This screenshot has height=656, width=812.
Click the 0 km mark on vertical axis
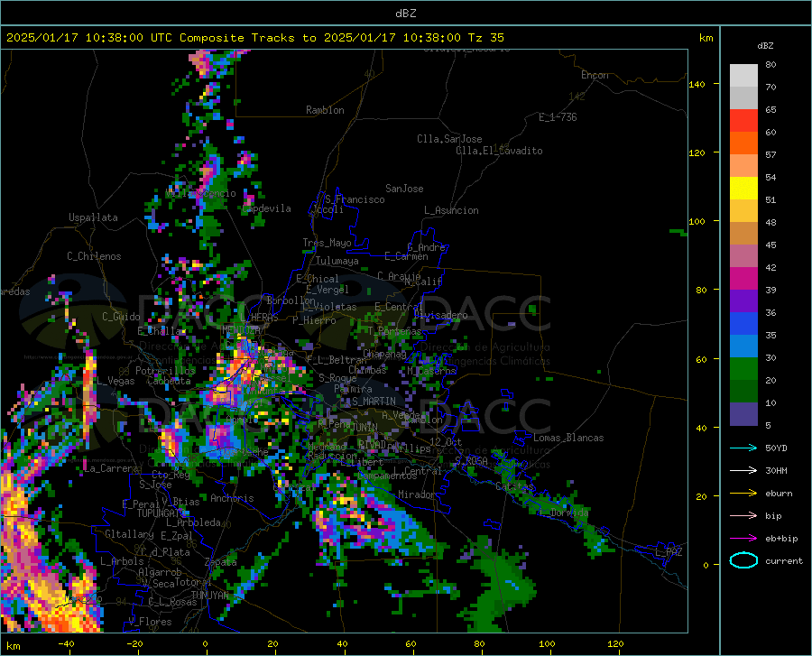click(x=706, y=565)
